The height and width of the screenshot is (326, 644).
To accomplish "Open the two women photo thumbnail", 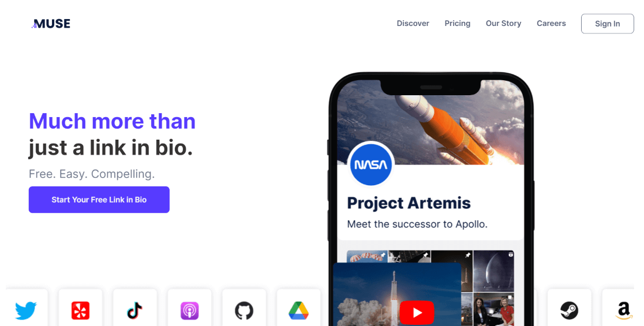I will (x=493, y=309).
